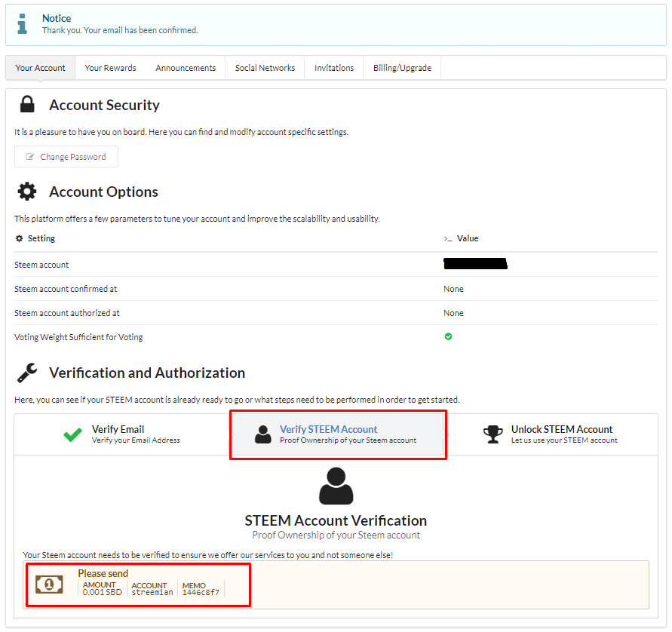
Task: Click the account name streemian
Action: click(x=152, y=592)
